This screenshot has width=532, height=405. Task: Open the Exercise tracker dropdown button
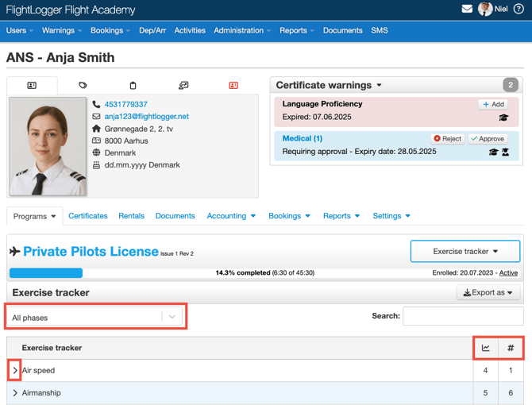(x=465, y=251)
